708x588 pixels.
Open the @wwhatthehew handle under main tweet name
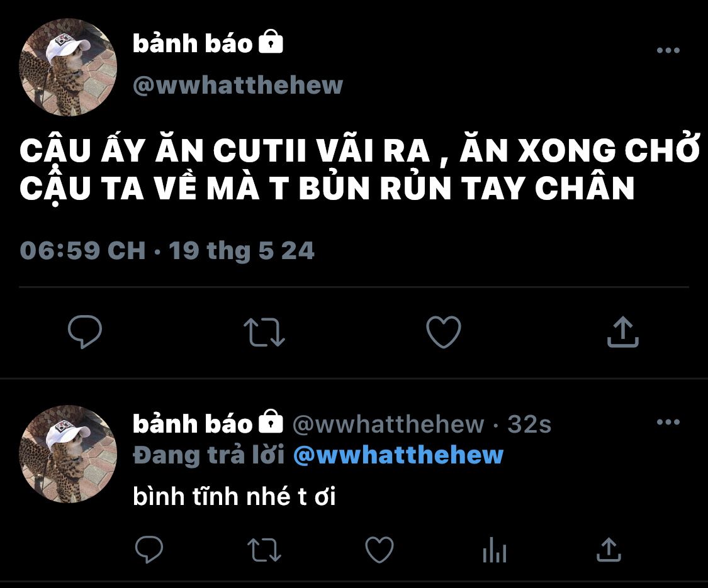[x=238, y=85]
